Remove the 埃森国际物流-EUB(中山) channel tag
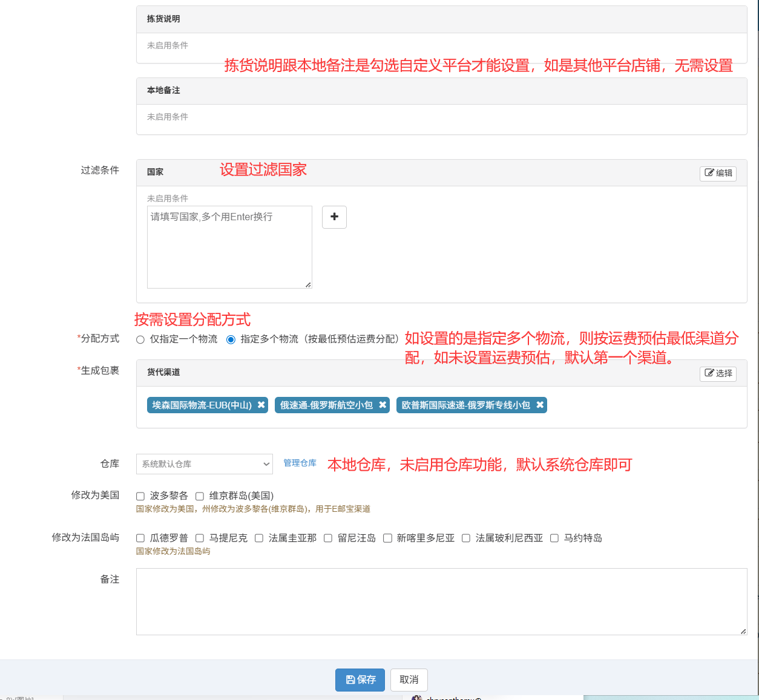The width and height of the screenshot is (759, 700). coord(261,405)
